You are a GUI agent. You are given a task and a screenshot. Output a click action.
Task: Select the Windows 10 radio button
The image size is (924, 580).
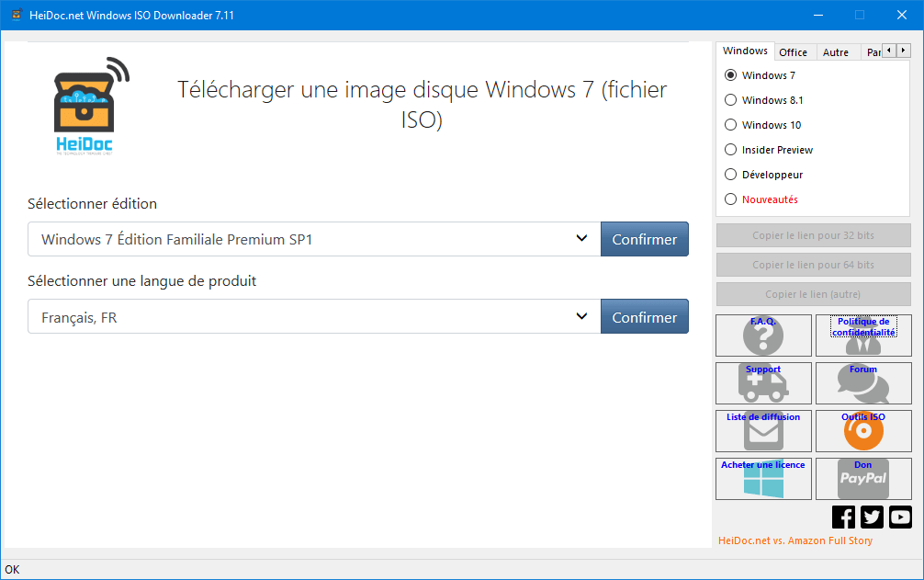[x=731, y=124]
